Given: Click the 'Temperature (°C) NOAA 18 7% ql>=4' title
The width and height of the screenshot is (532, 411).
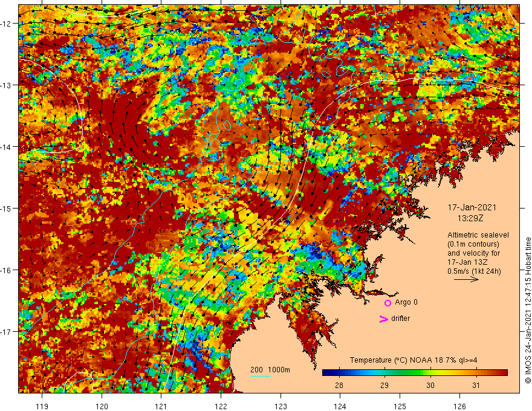Looking at the screenshot, I should tap(414, 360).
